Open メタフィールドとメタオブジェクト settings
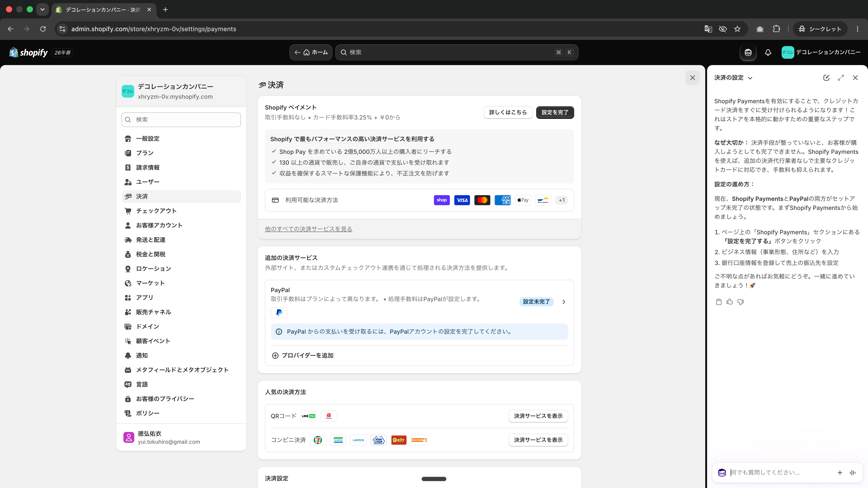The width and height of the screenshot is (868, 488). 181,370
